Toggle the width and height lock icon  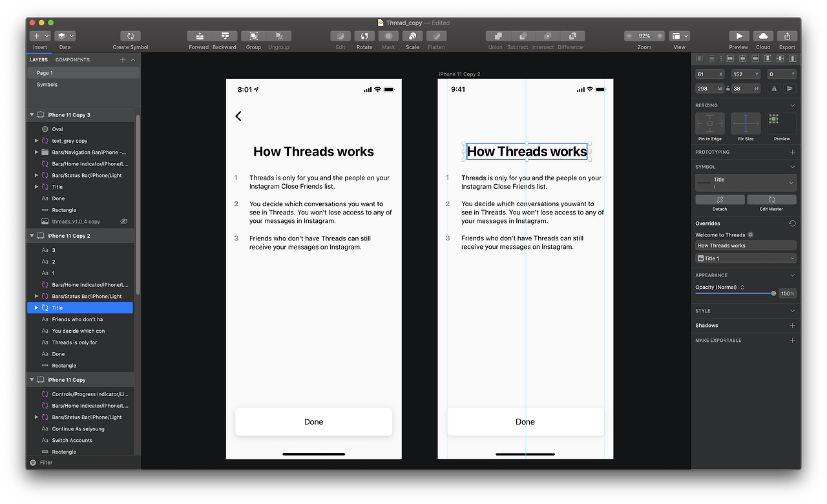[728, 89]
